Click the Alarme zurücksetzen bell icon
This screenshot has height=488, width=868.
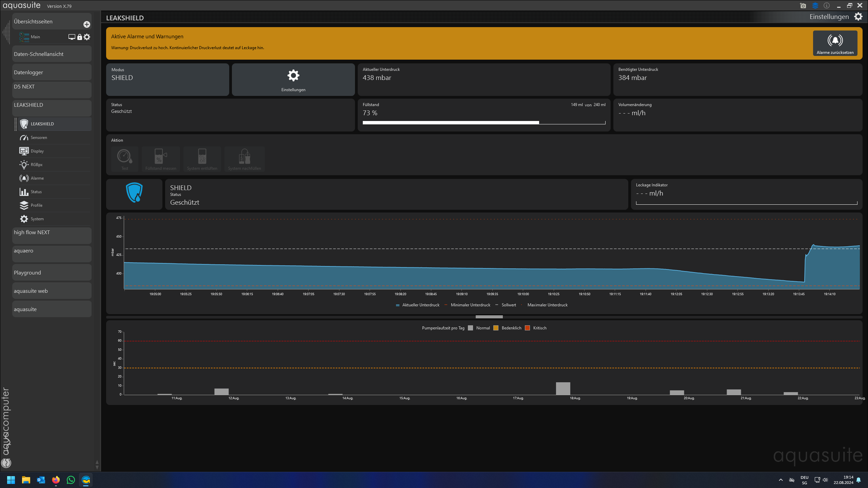click(x=835, y=41)
